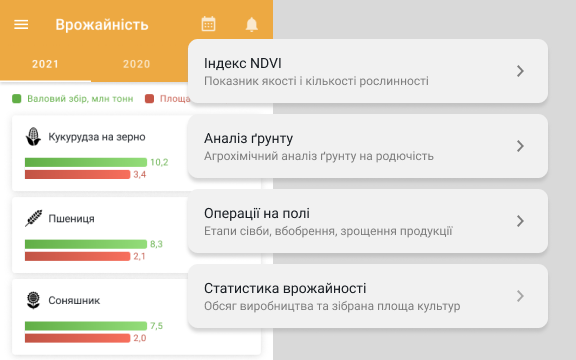Switch to the 2020 tab
Screen dimensions: 576x360
click(x=136, y=64)
